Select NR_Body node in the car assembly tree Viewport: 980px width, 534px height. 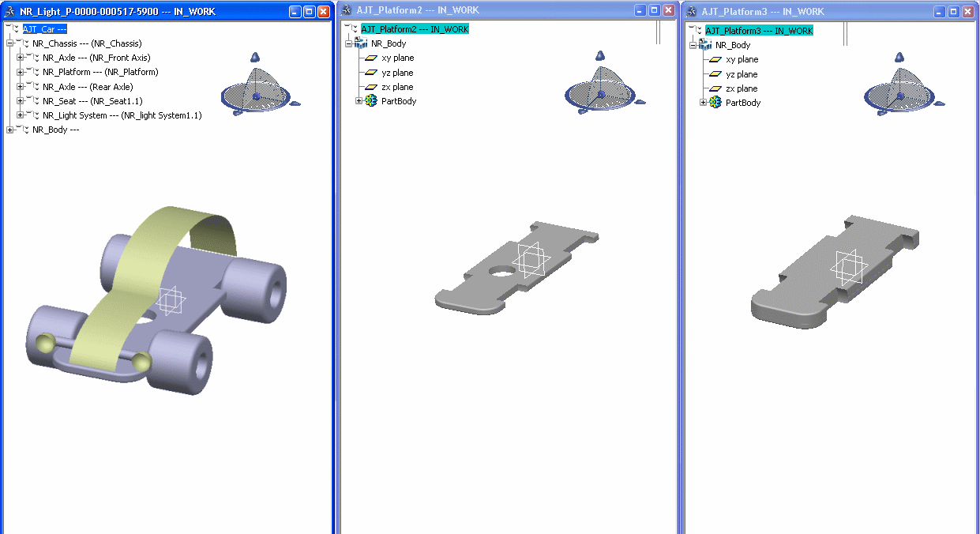55,130
